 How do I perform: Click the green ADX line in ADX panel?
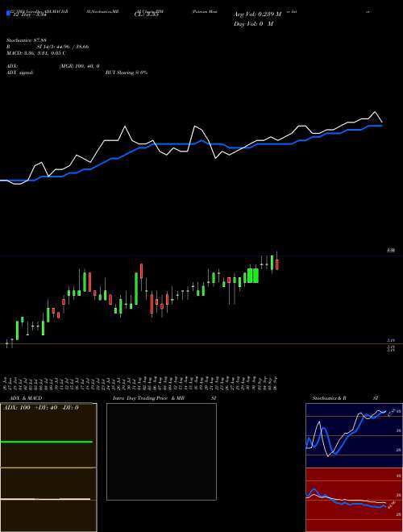tap(47, 442)
